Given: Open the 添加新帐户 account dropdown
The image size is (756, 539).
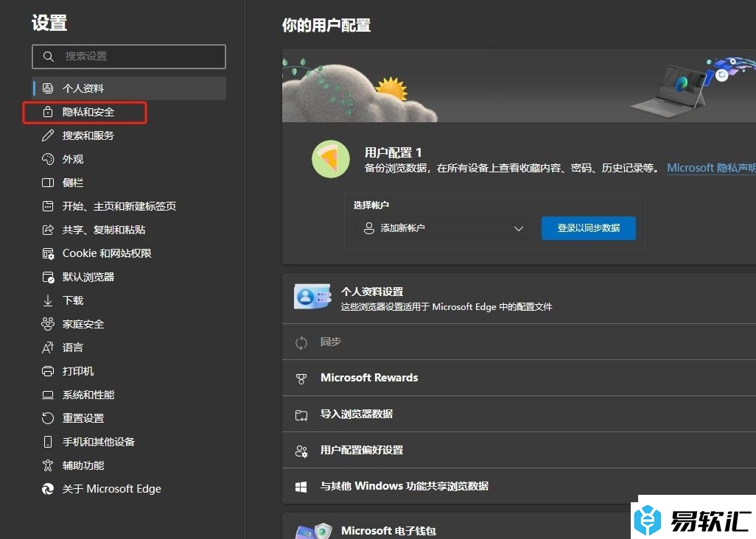Looking at the screenshot, I should click(x=444, y=228).
